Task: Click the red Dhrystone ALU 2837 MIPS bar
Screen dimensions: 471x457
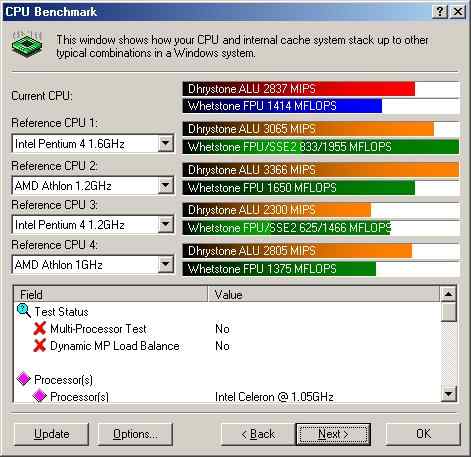Action: pos(299,89)
